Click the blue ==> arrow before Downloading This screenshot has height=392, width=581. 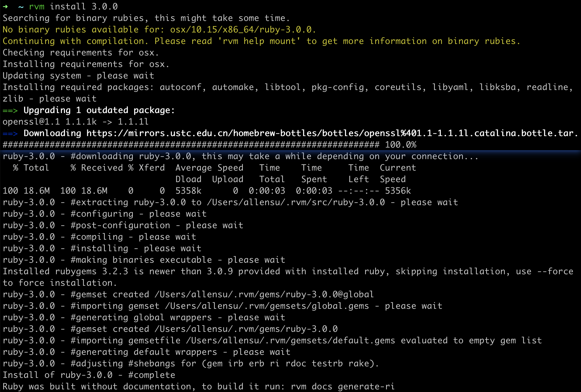pyautogui.click(x=10, y=134)
